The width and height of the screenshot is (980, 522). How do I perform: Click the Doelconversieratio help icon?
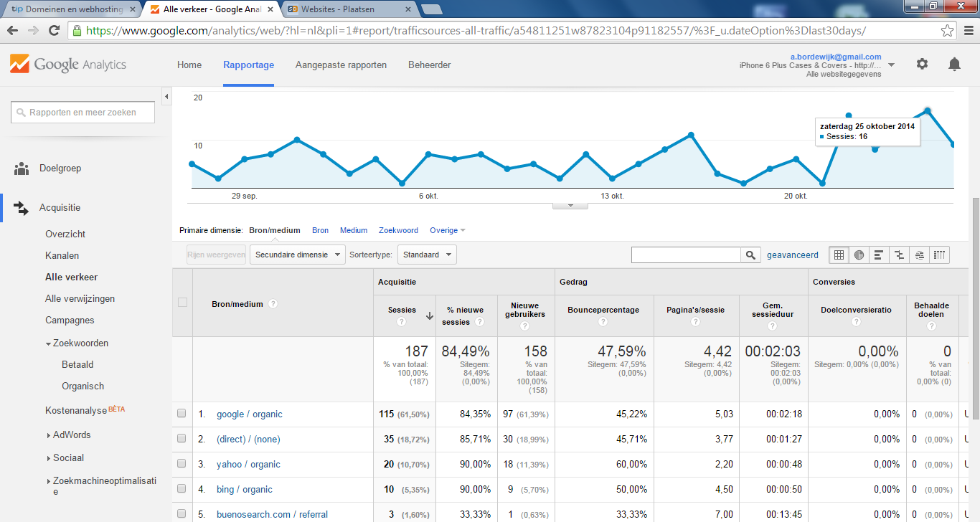point(856,322)
